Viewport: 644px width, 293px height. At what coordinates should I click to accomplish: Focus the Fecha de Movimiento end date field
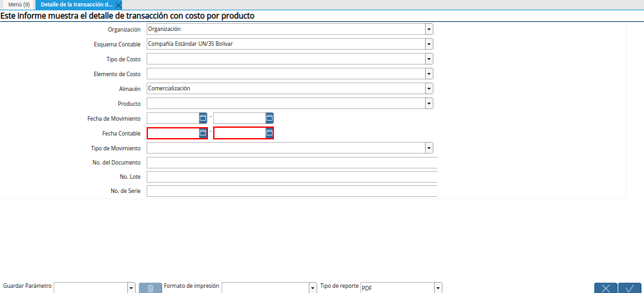pos(240,118)
